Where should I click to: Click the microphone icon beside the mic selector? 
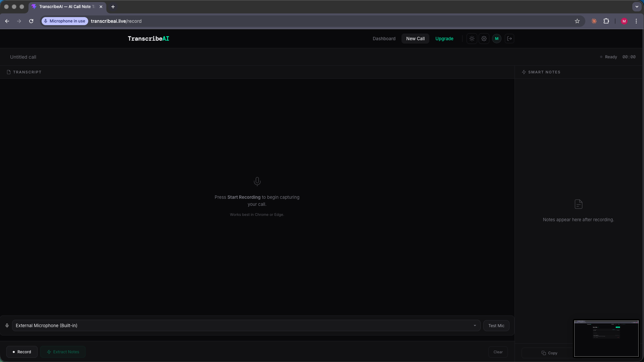(x=7, y=325)
